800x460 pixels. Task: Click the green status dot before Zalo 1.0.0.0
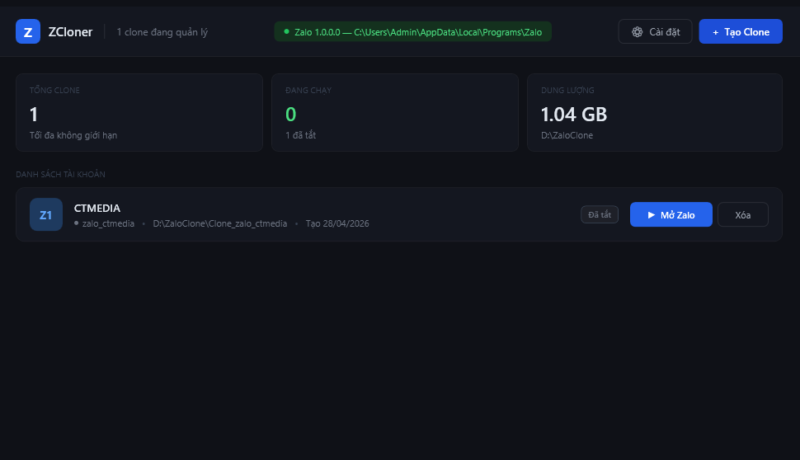(x=287, y=32)
